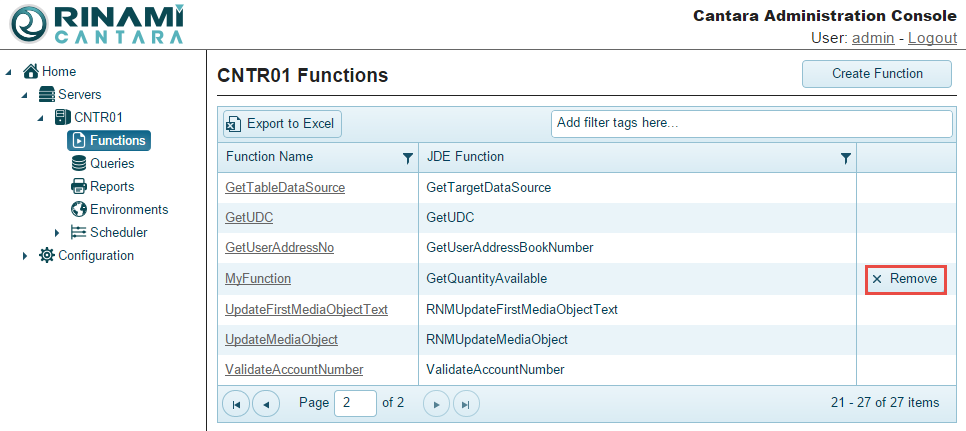Expand the Scheduler tree node
This screenshot has width=966, height=431.
pos(57,233)
